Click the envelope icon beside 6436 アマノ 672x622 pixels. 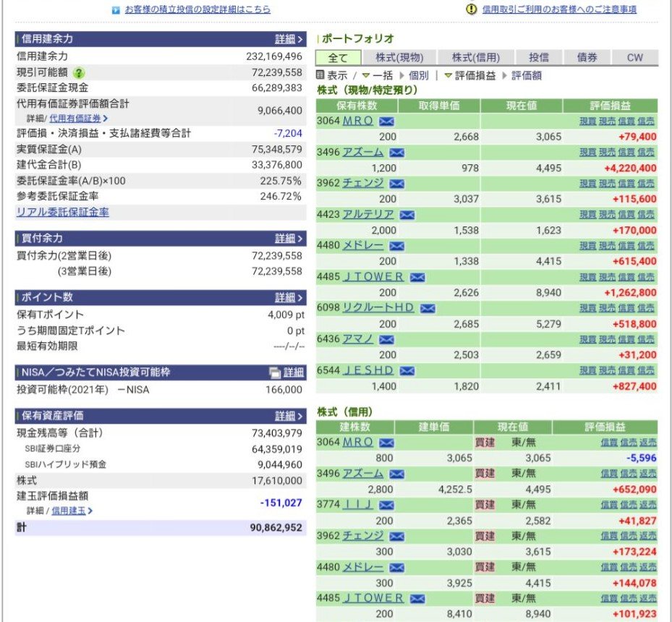point(386,340)
